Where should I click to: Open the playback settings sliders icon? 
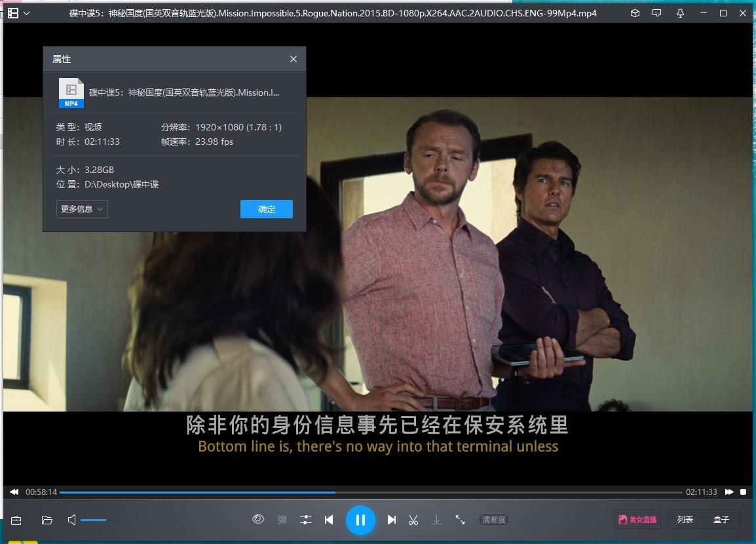305,520
